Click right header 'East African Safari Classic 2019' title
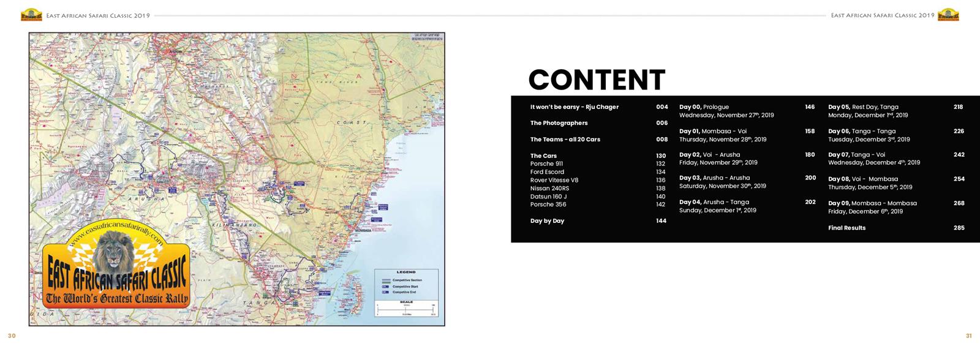Viewport: 980px width, 346px height. [x=883, y=16]
